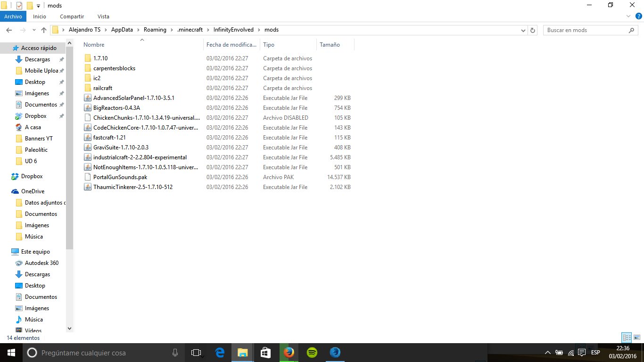Sort by Fecha de modificación column header
This screenshot has width=644, height=362.
[x=231, y=45]
